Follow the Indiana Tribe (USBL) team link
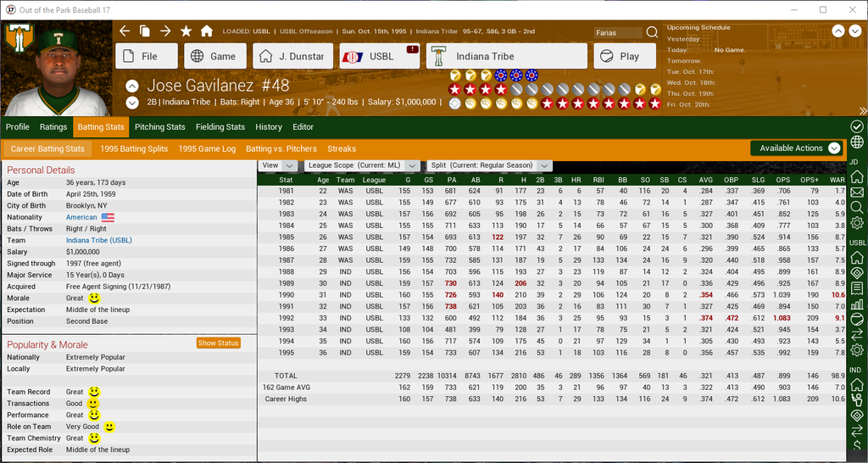 [x=99, y=241]
